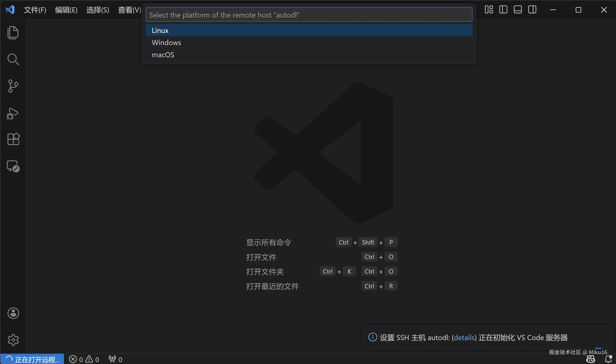This screenshot has width=616, height=364.
Task: Open the Remote Explorer icon
Action: pyautogui.click(x=13, y=166)
